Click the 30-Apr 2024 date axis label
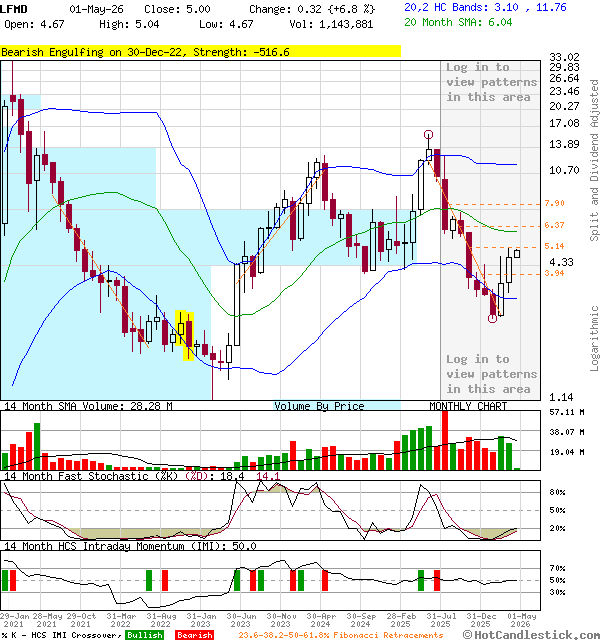 pyautogui.click(x=321, y=620)
